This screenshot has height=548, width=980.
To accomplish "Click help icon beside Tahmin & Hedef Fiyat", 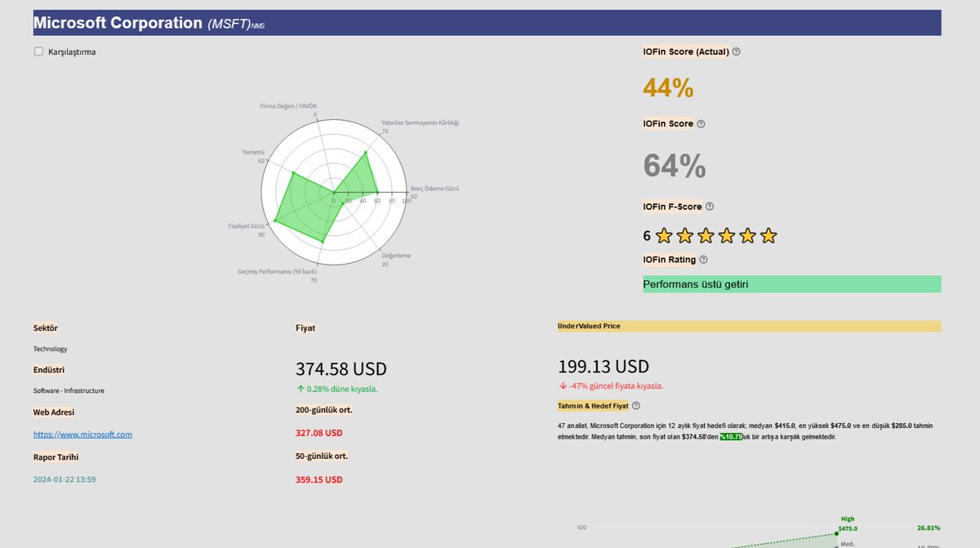I will tap(636, 405).
